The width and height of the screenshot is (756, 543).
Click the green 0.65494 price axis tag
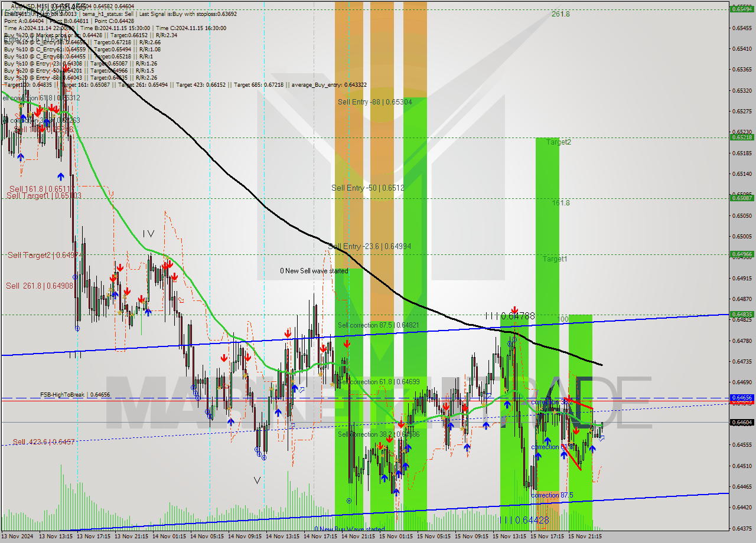click(742, 9)
